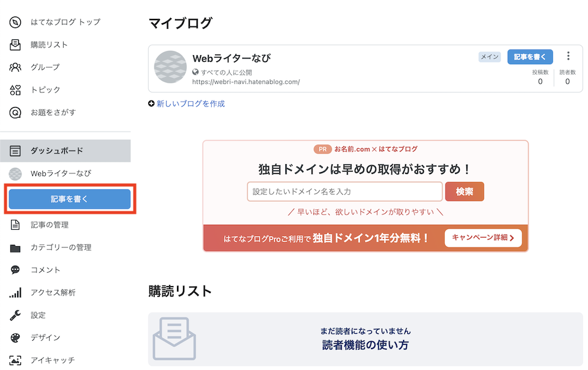Select アイキャッチ in the sidebar
Image resolution: width=588 pixels, height=370 pixels.
point(53,360)
